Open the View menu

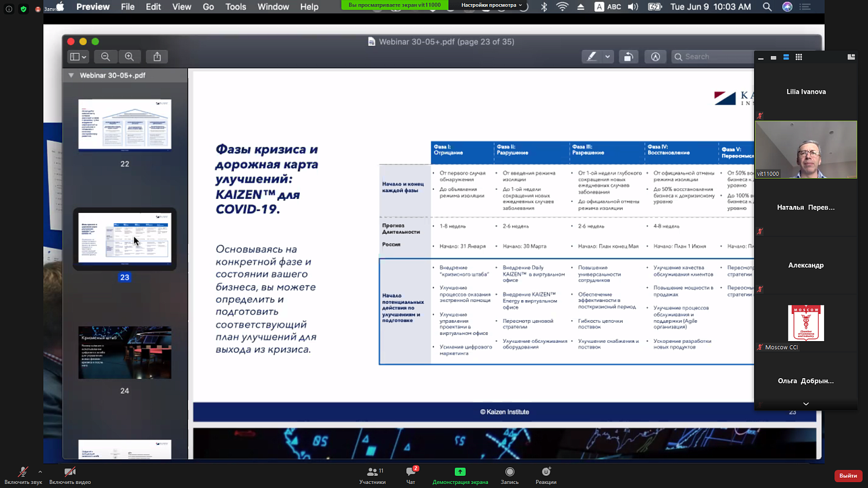[x=182, y=7]
